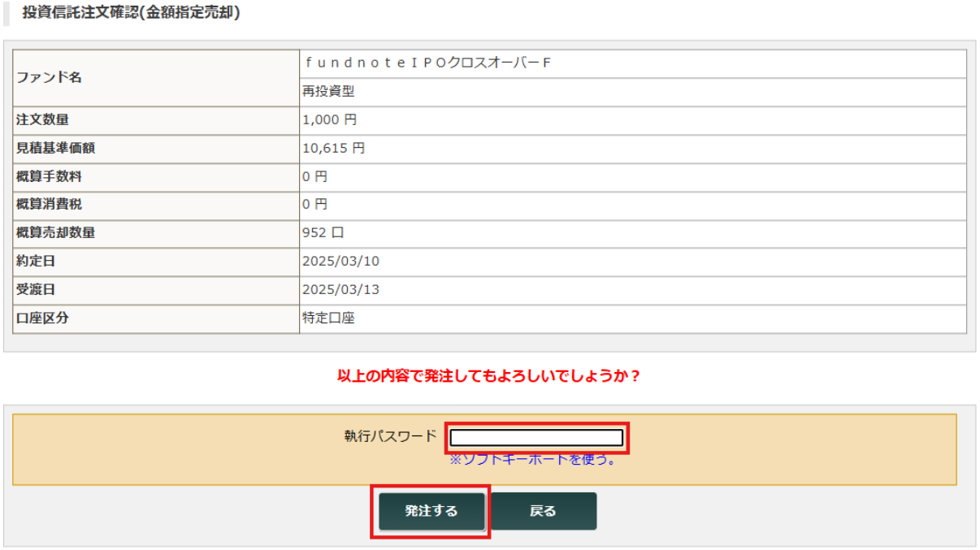Viewport: 980px width, 550px height.
Task: Click the 1,000 円 order amount value
Action: pos(329,120)
